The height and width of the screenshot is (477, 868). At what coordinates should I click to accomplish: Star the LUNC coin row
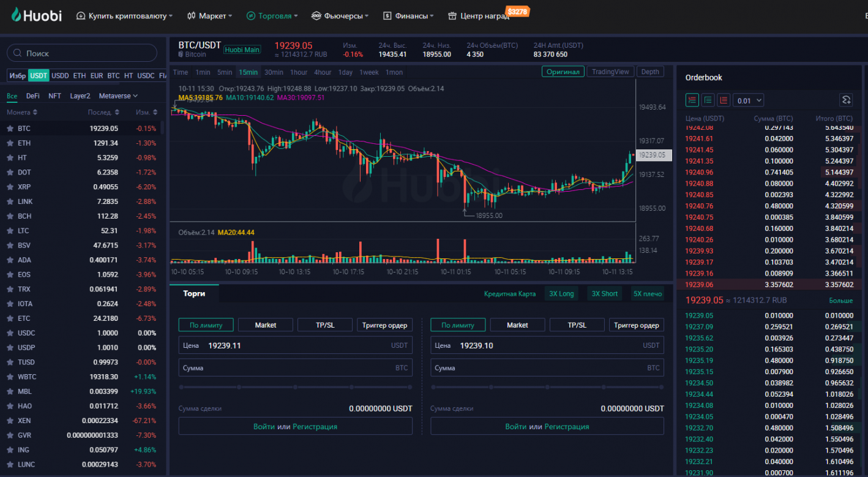click(10, 465)
